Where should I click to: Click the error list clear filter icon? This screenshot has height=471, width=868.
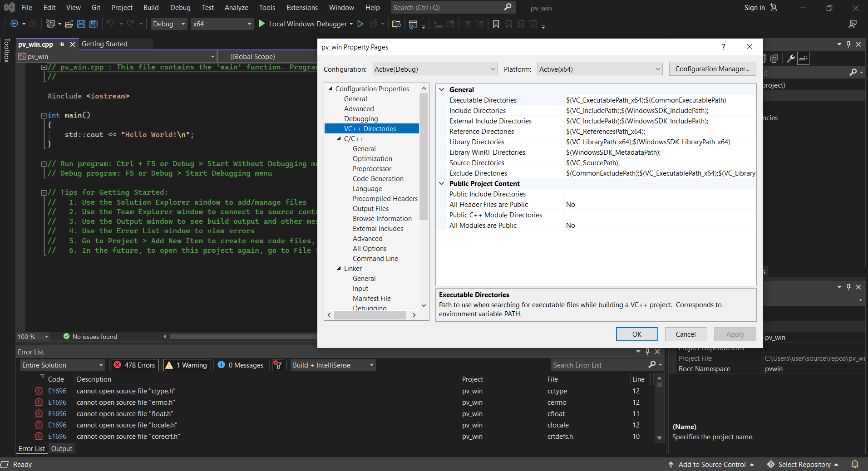click(278, 365)
